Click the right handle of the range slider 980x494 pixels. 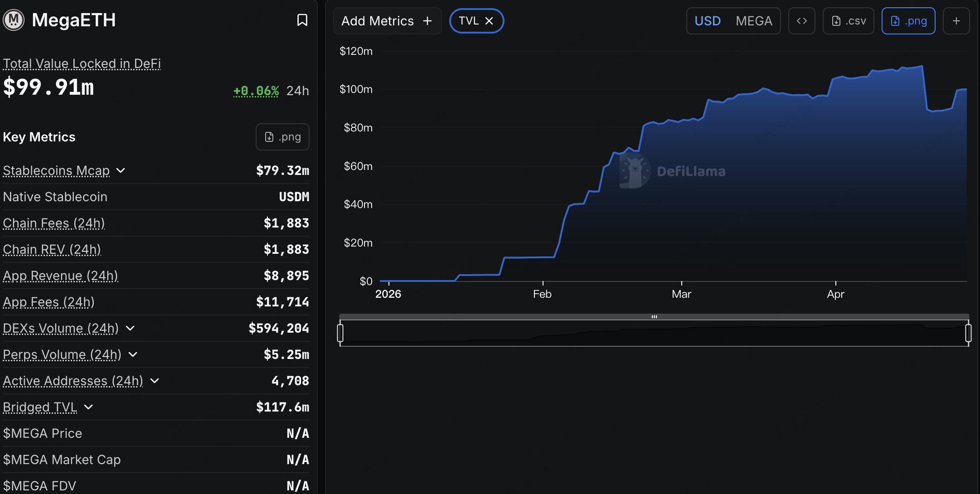tap(968, 333)
